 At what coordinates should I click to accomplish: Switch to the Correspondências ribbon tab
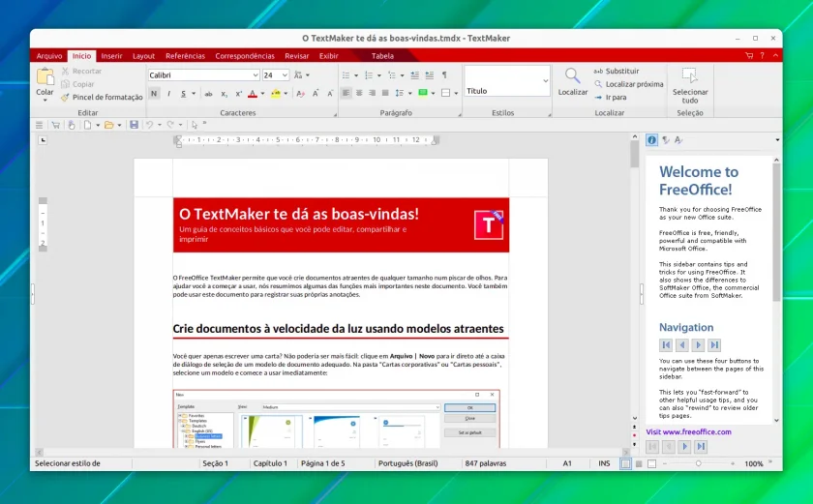pos(245,56)
